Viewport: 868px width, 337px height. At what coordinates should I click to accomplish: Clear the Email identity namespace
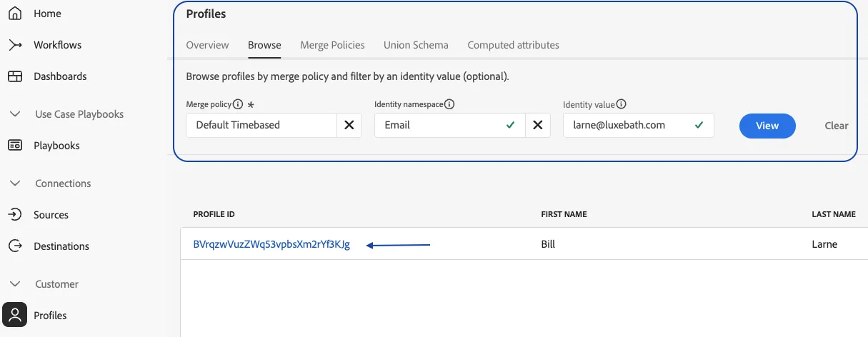[538, 125]
